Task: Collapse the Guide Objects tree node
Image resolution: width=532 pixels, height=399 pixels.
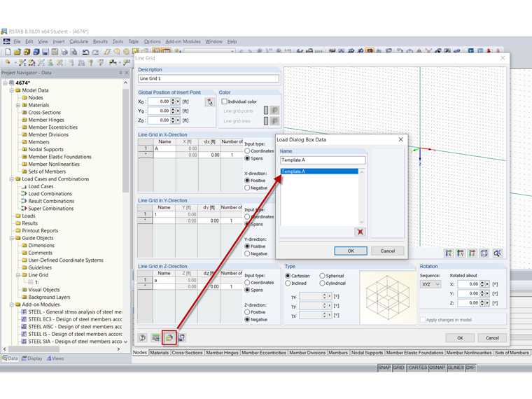Action: tap(11, 238)
